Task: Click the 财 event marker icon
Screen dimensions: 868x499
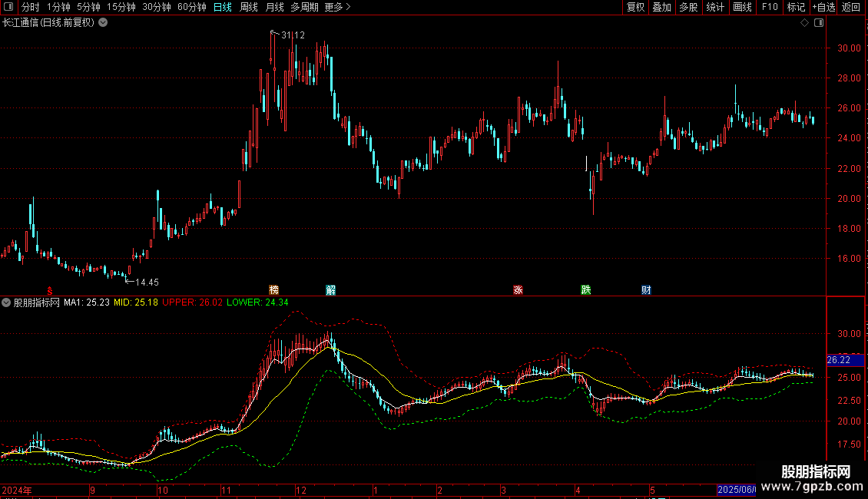Action: point(646,290)
